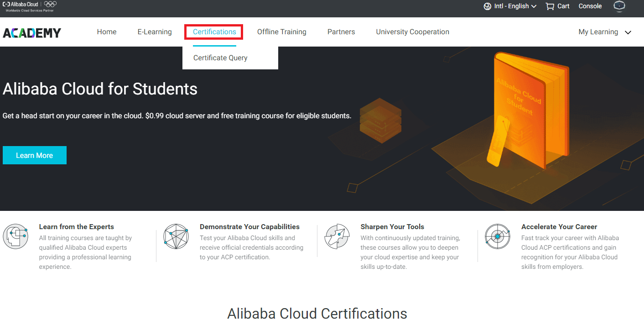The image size is (644, 325).
Task: Open the E-Learning menu
Action: [x=155, y=31]
